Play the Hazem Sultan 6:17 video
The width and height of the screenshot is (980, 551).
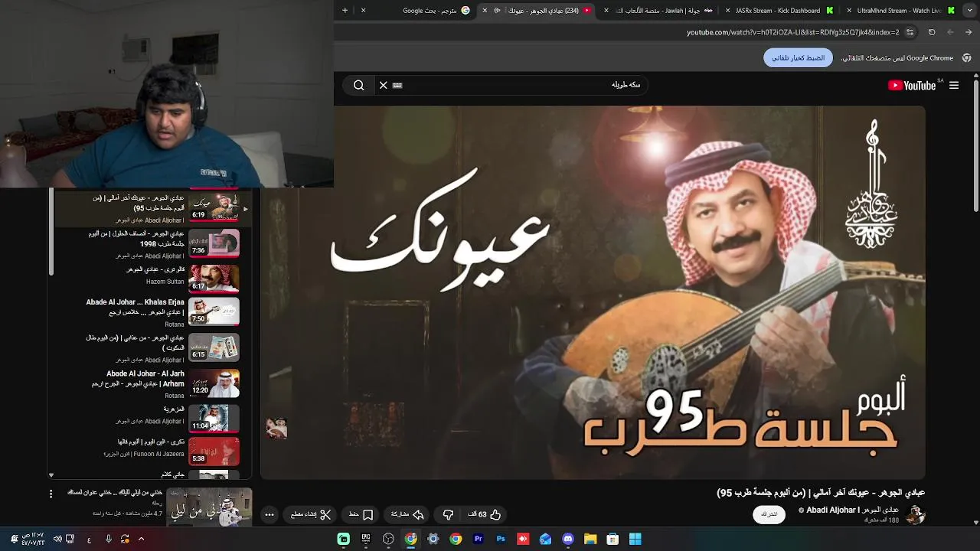click(x=214, y=279)
